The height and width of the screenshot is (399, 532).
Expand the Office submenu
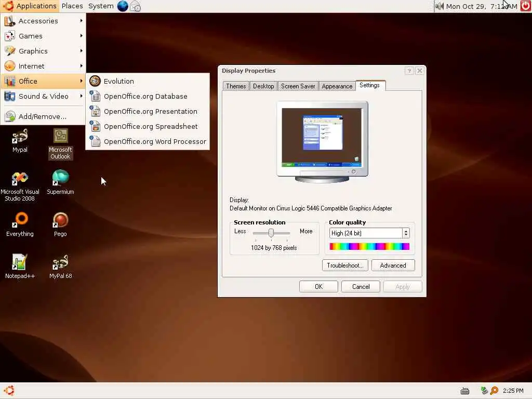tap(43, 81)
